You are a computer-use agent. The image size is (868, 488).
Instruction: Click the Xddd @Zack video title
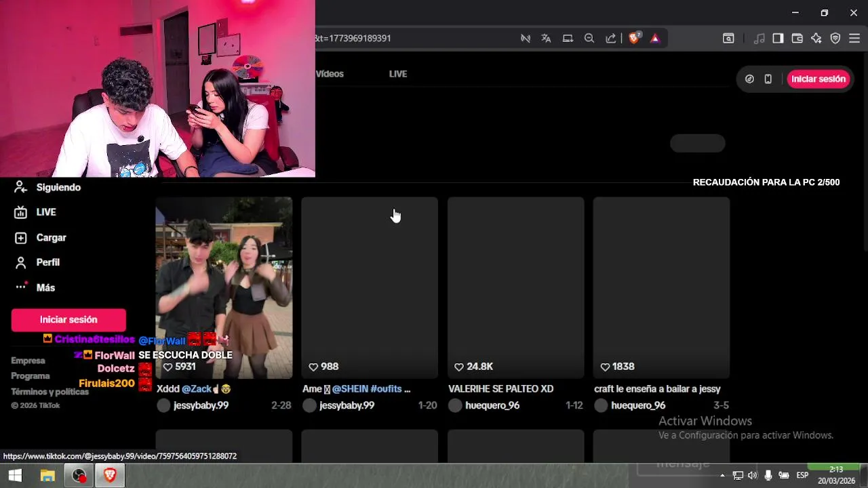pos(194,389)
